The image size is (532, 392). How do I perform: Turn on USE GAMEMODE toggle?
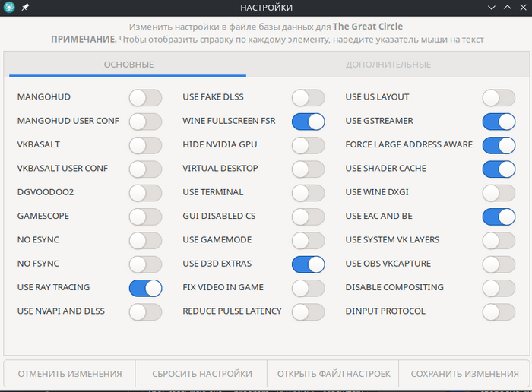(x=308, y=240)
